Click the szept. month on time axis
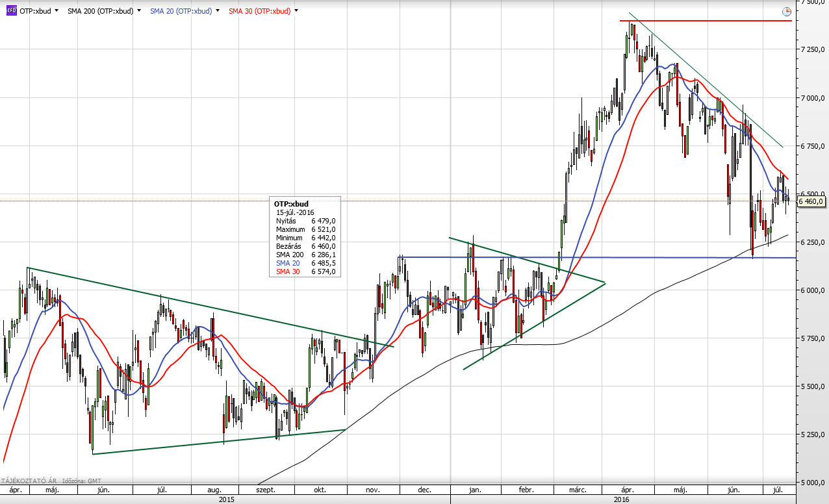 click(x=266, y=490)
